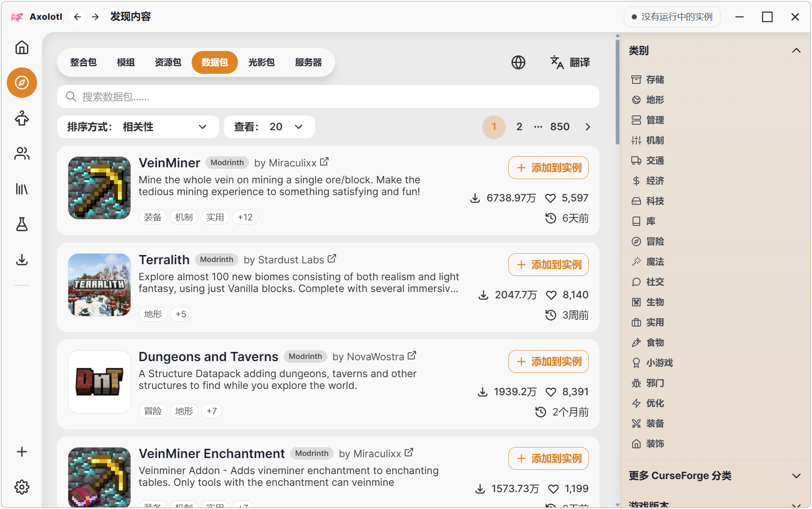The width and height of the screenshot is (812, 509).
Task: Filter by the 经济 category
Action: click(x=648, y=181)
